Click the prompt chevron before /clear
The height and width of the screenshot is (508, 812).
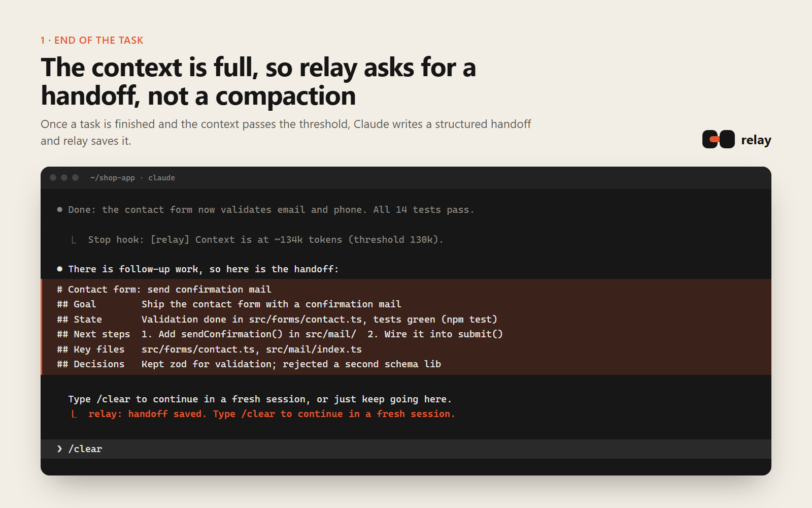(59, 449)
